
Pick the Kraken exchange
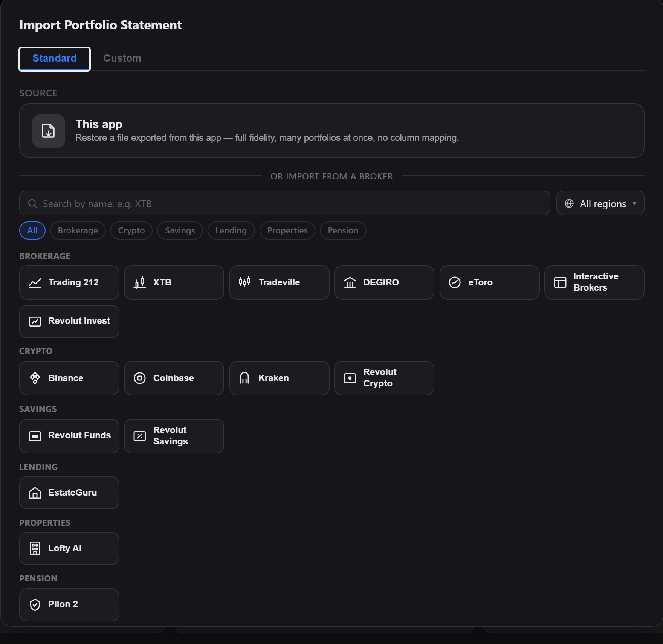[x=279, y=378]
